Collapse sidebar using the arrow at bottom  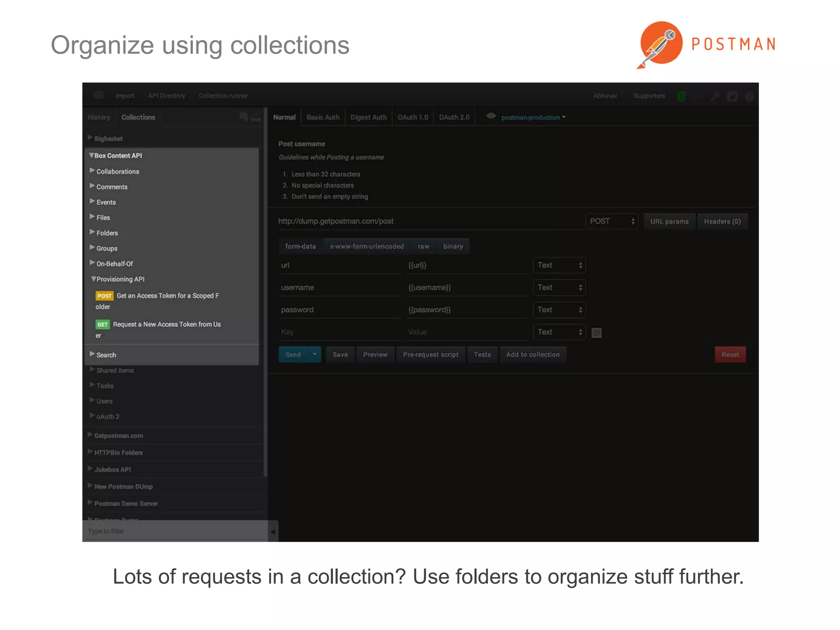coord(273,532)
